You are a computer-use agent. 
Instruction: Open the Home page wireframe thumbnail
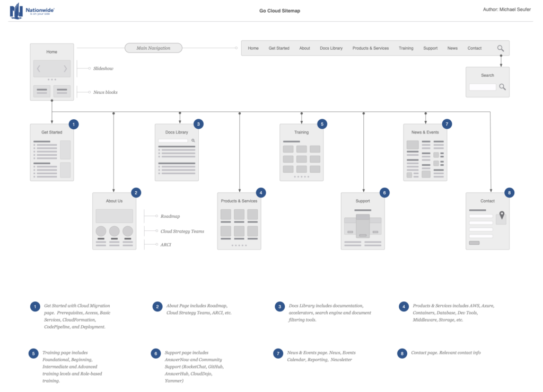tap(52, 72)
